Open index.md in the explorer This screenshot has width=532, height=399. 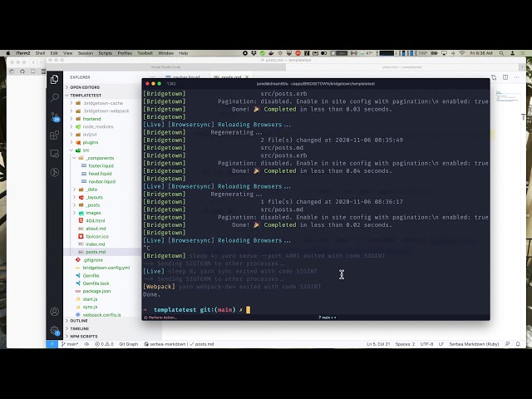pyautogui.click(x=95, y=244)
